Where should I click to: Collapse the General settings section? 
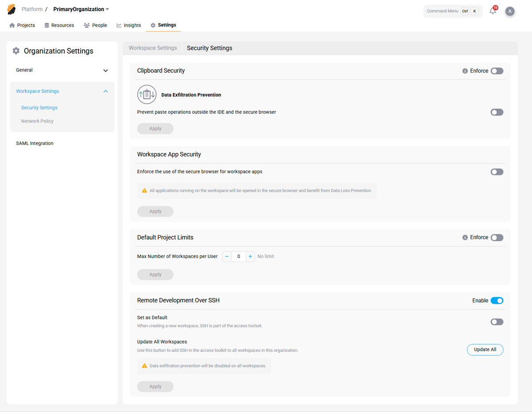click(106, 70)
